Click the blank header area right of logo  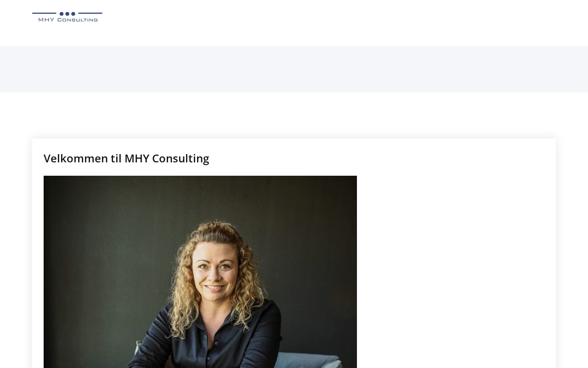(345, 23)
